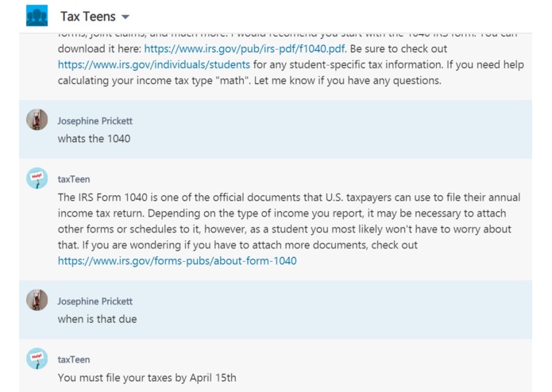Screen dimensions: 552x392
Task: Expand the Tax Teens dropdown arrow
Action: click(125, 17)
